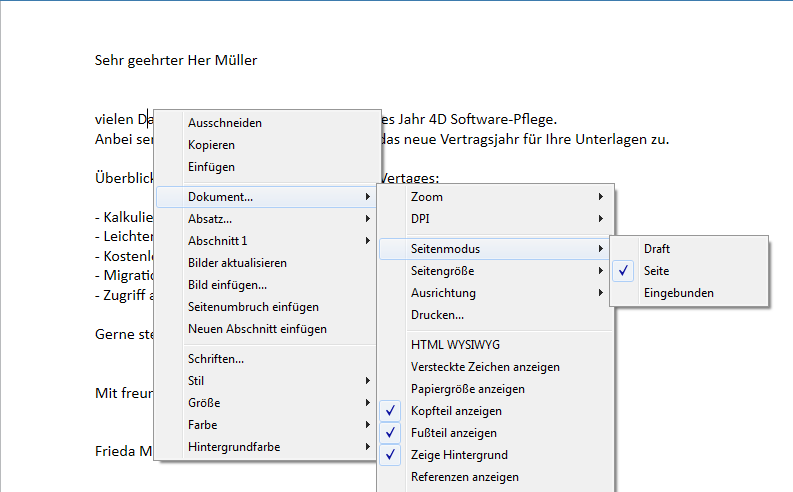Select Neuen Abschnitt einfügen
The image size is (793, 492).
coord(257,329)
